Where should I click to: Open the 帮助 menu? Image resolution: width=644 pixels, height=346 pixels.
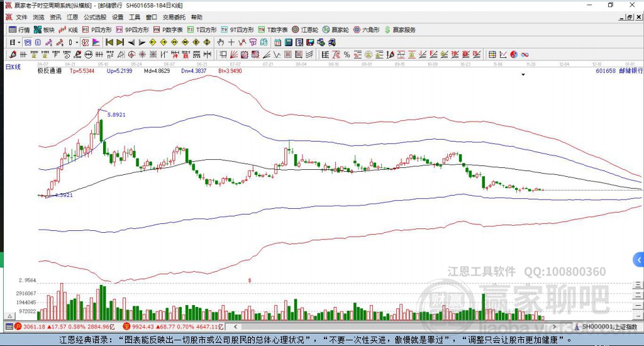click(x=197, y=17)
